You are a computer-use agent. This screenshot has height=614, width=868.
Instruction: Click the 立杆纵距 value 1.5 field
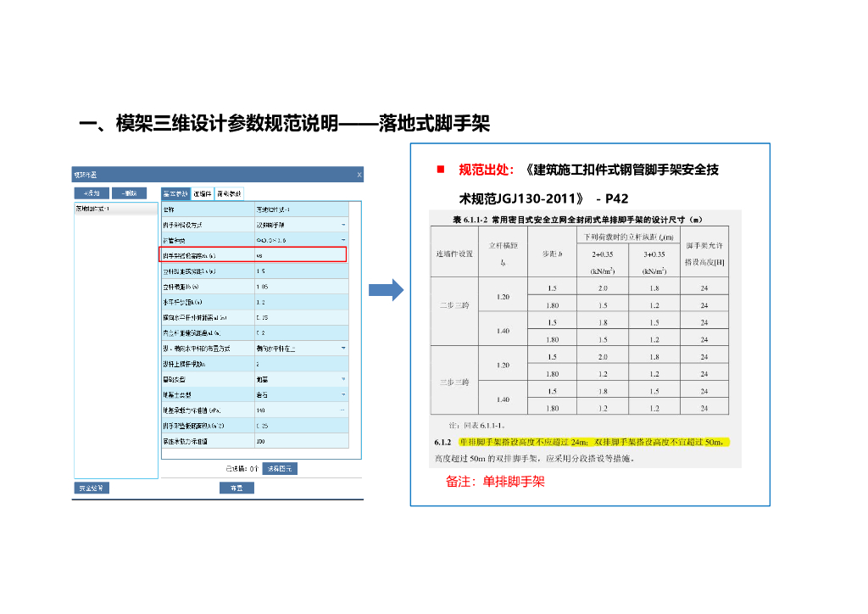pos(301,271)
